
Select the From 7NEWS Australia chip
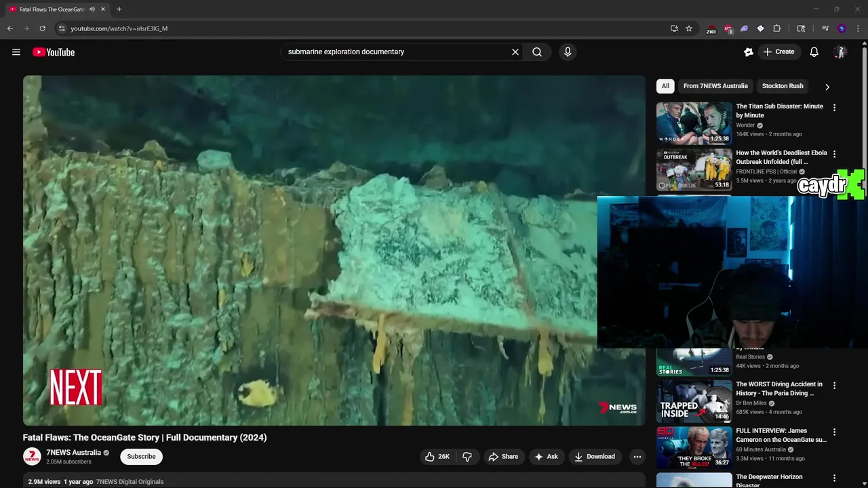[715, 86]
